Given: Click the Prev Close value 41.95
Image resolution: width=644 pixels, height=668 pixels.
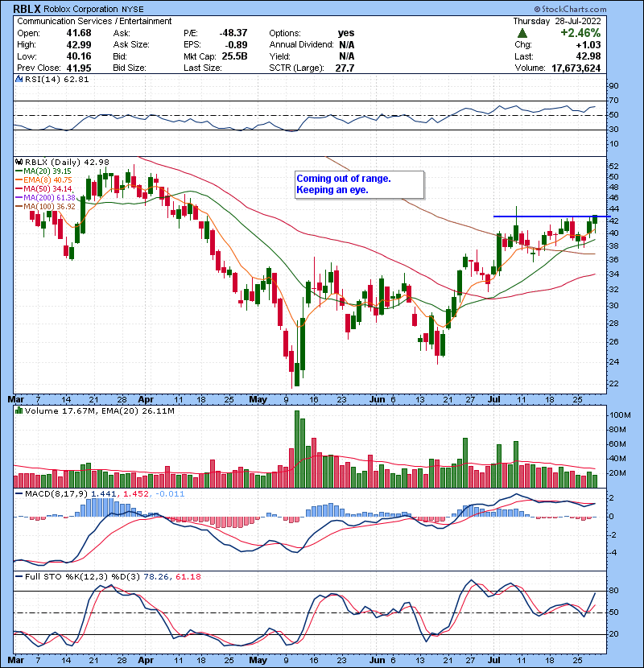Looking at the screenshot, I should [79, 68].
